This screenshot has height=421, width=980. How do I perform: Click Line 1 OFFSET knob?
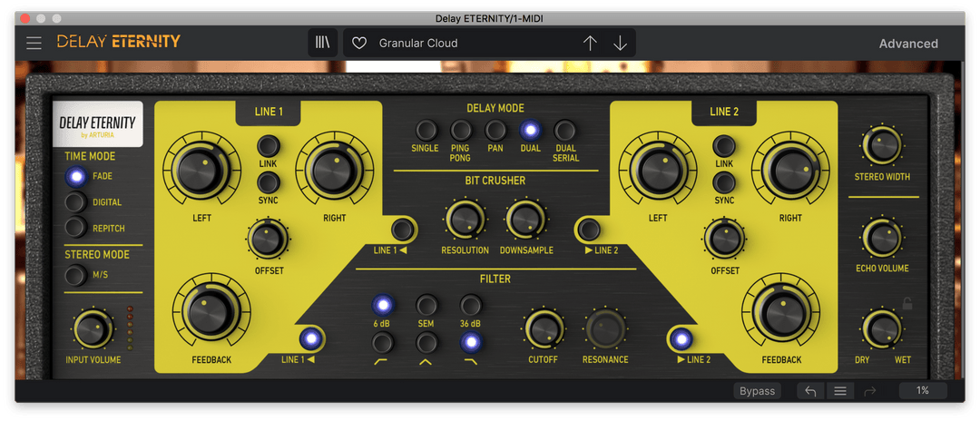(x=268, y=240)
